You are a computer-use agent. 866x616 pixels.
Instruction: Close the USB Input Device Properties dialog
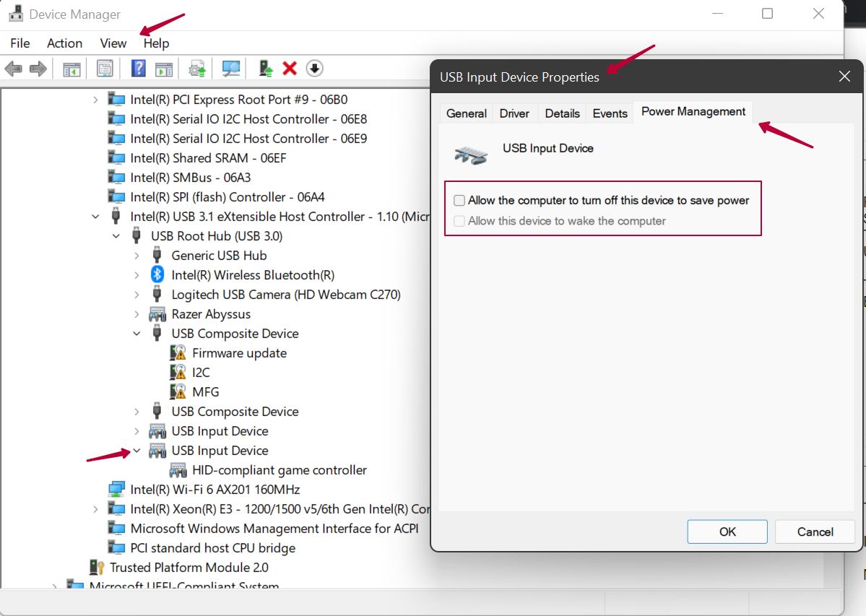click(x=844, y=76)
